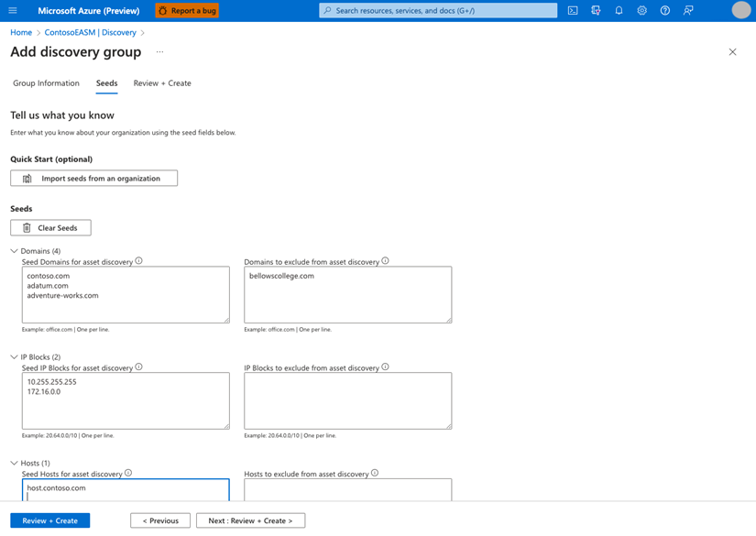The width and height of the screenshot is (756, 536).
Task: Click Import seeds from an organization
Action: (93, 178)
